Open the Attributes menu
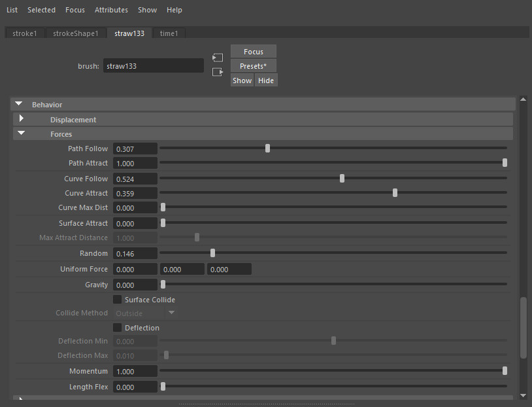This screenshot has width=532, height=407. tap(111, 10)
